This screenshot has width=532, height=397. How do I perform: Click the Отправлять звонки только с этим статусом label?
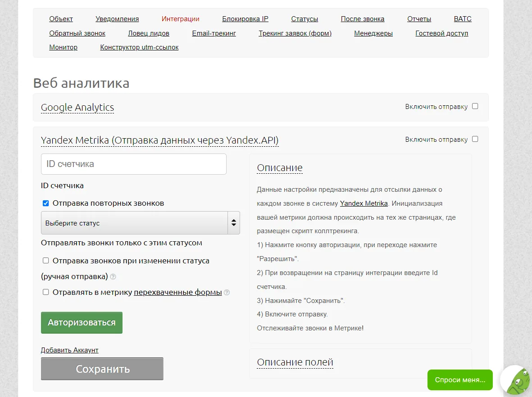click(122, 243)
